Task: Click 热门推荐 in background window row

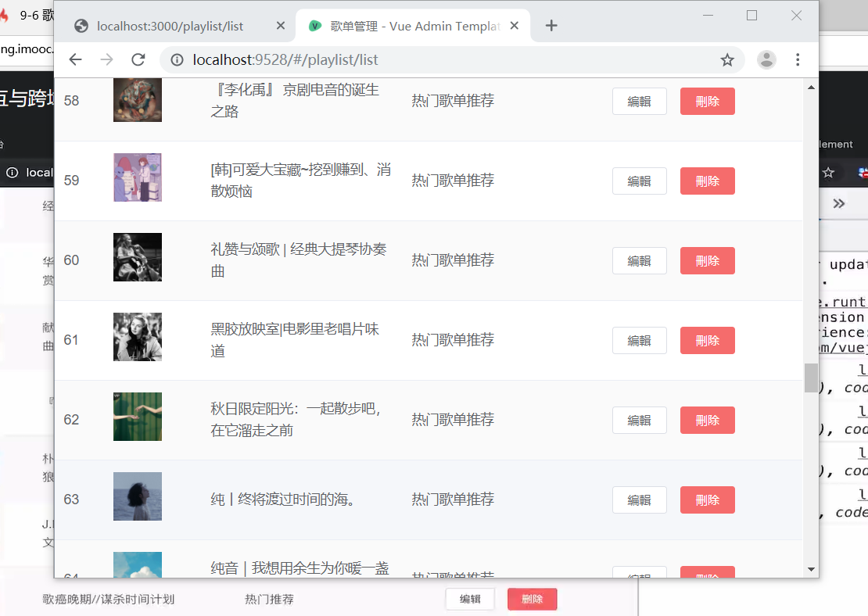Action: (x=270, y=600)
